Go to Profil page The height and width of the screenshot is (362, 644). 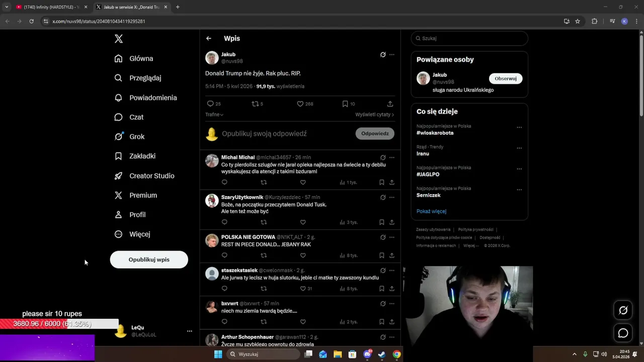click(130, 215)
